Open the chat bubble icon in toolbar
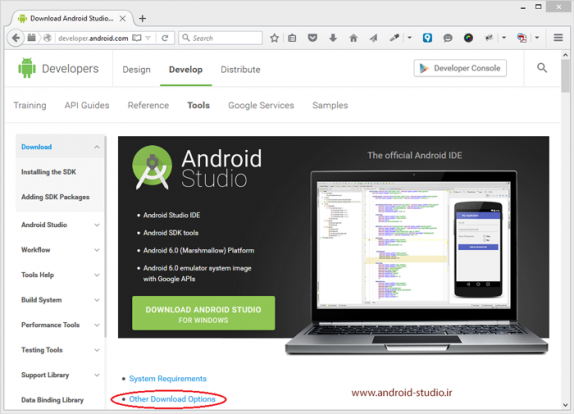Viewport: 574px width, 414px height. (x=448, y=38)
